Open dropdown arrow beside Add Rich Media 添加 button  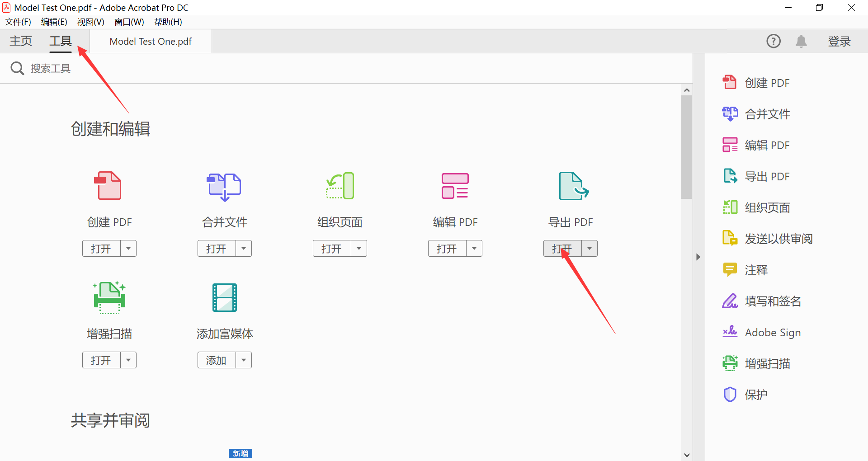pos(244,360)
